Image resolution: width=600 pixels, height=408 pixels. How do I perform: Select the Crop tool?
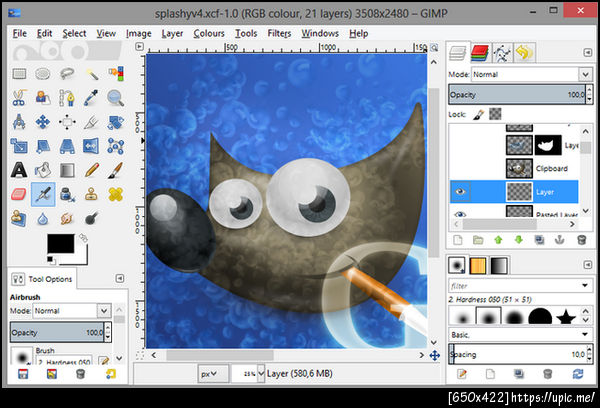coord(91,122)
